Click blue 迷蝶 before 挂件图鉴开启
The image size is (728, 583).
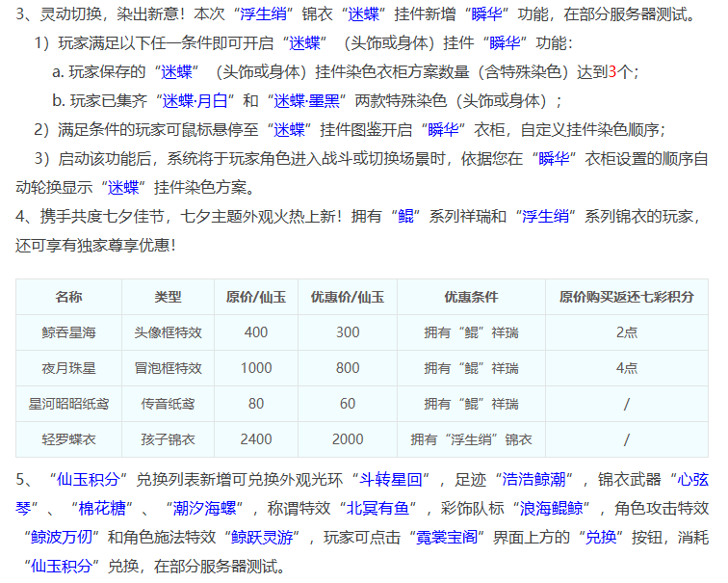(289, 129)
